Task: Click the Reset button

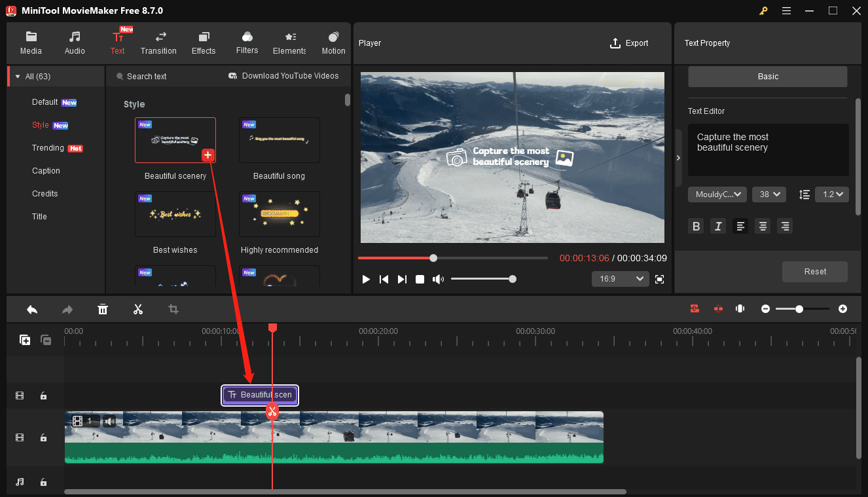Action: 815,272
